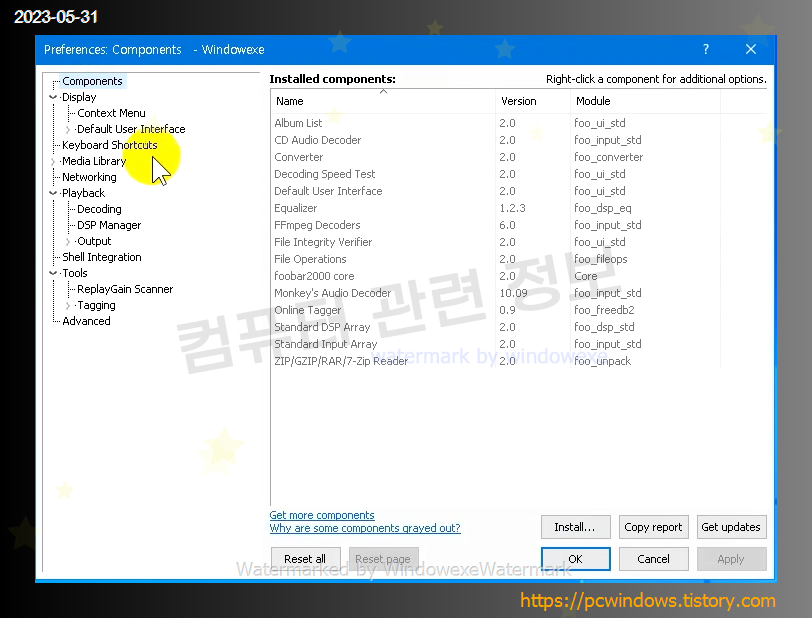Screen dimensions: 812x618
Task: Collapse the Playback tree node
Action: coord(53,193)
